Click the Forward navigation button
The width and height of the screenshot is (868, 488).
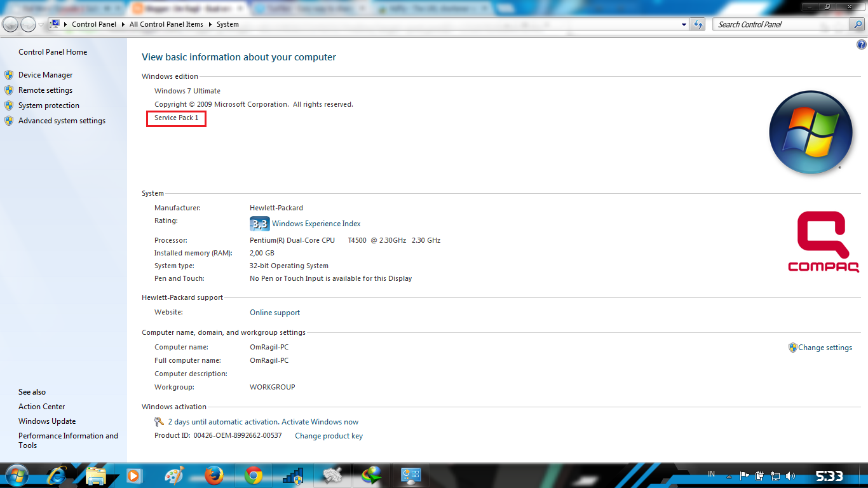(28, 24)
